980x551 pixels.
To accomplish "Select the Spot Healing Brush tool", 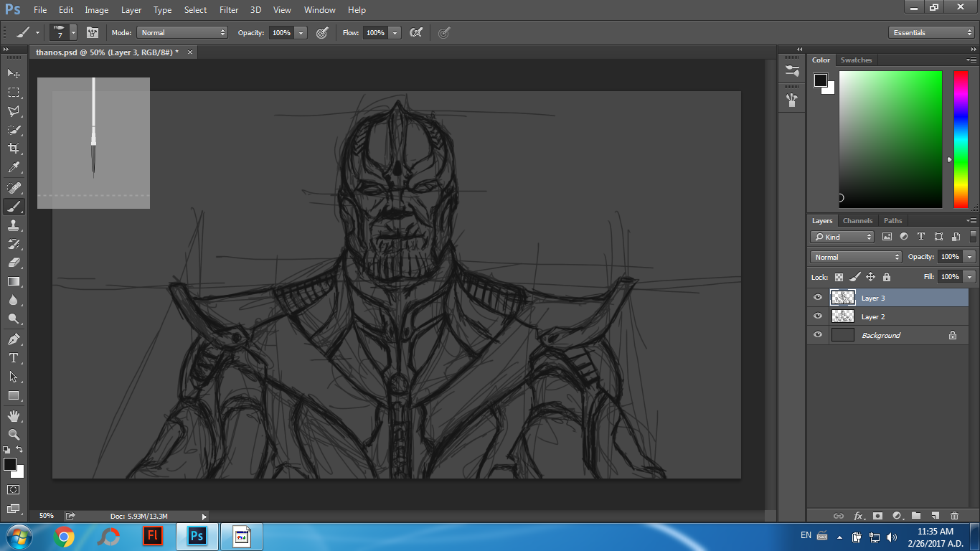I will click(x=14, y=188).
